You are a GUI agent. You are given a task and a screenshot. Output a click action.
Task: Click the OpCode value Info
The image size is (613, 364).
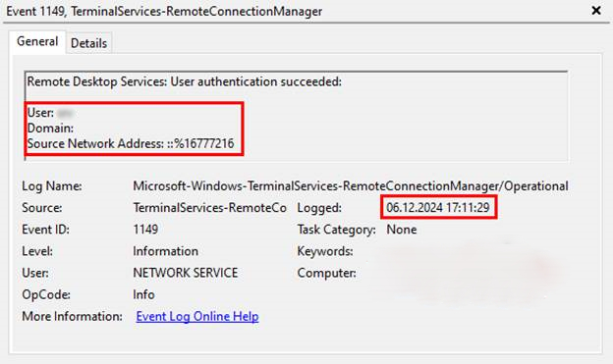pos(143,294)
